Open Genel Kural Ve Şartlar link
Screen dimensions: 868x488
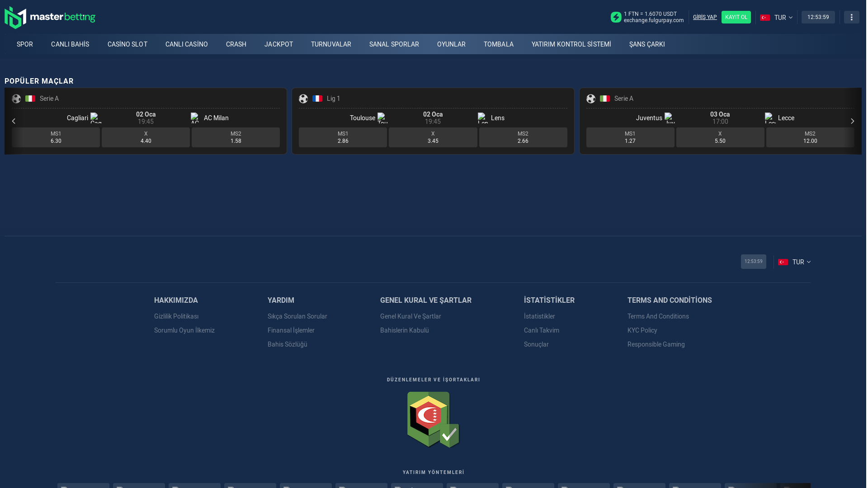[410, 316]
